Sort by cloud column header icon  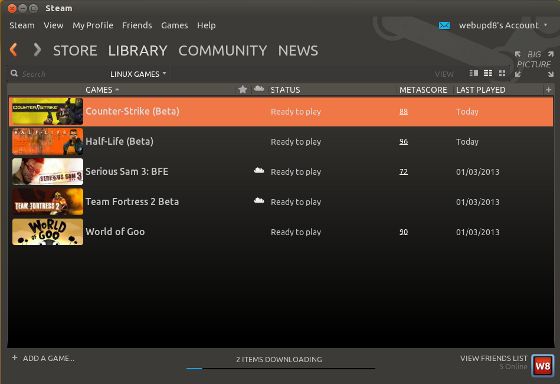pos(259,89)
